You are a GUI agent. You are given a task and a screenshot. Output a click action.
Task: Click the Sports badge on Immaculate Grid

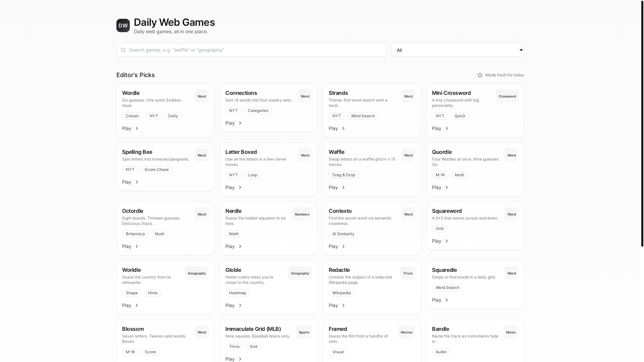pos(304,332)
